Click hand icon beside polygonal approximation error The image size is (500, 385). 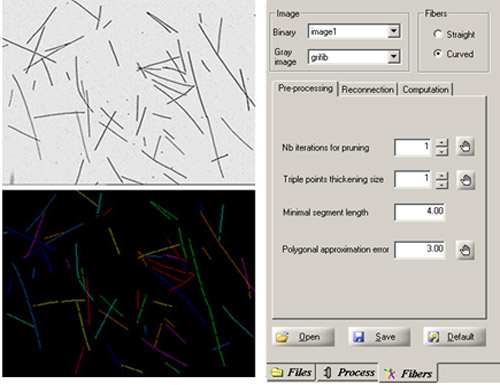465,250
